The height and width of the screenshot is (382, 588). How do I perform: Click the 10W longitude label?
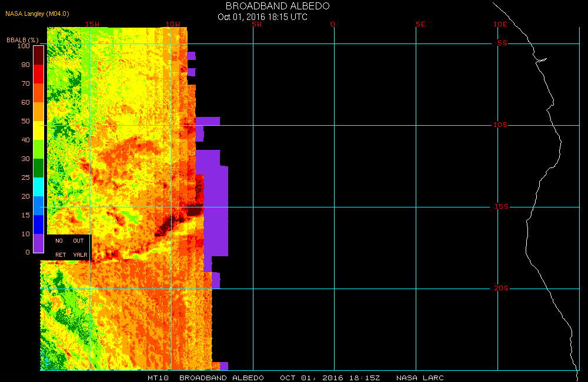coord(173,24)
